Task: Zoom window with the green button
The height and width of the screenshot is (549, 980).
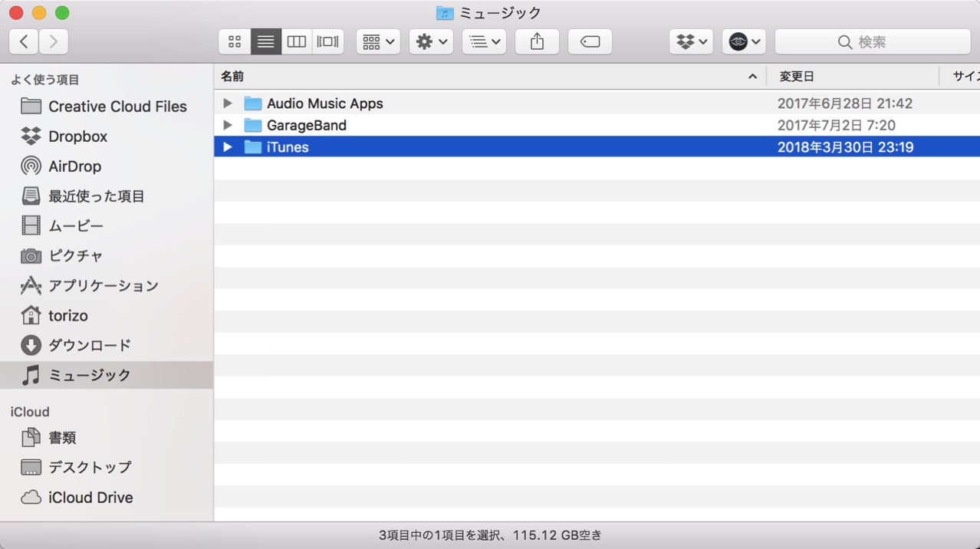Action: tap(62, 13)
